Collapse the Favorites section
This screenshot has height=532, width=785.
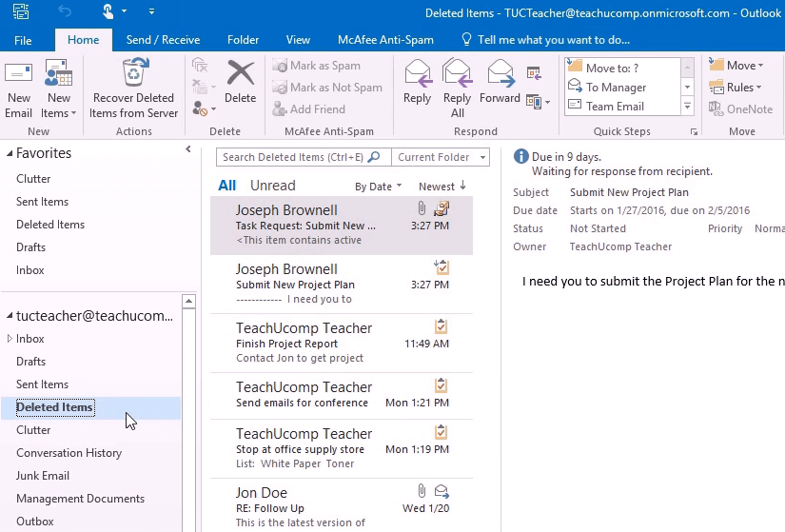pos(10,154)
